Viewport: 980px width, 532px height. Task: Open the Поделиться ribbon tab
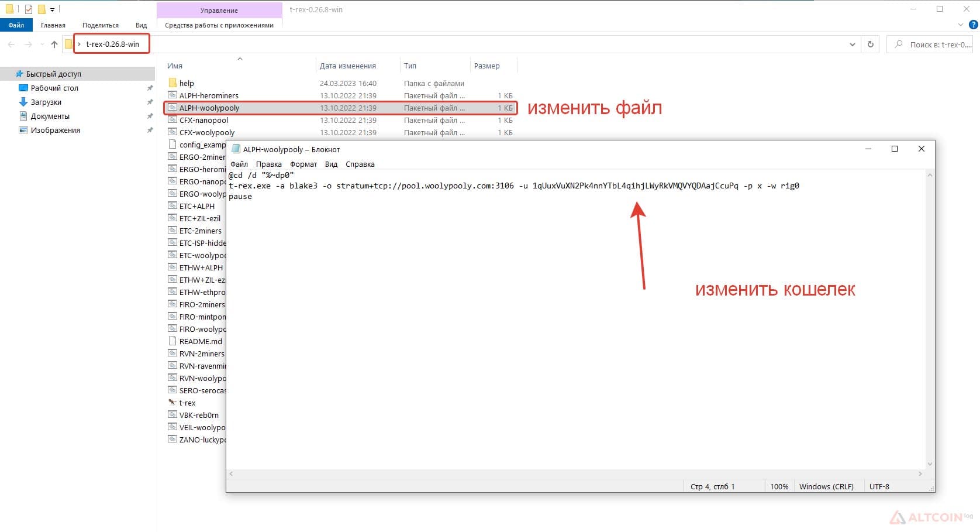[101, 25]
